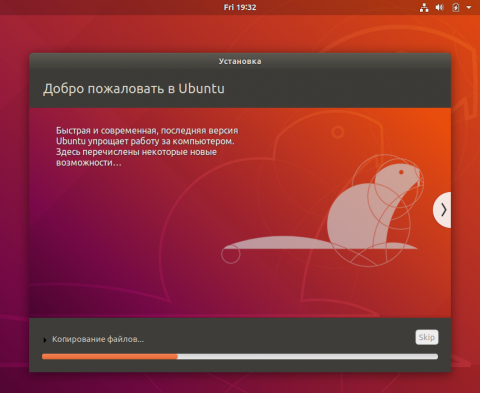The height and width of the screenshot is (393, 480).
Task: Click the next slide arrow
Action: coord(442,210)
